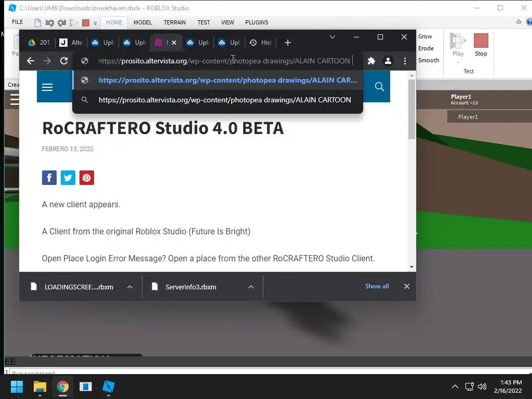Select the first 'Upl' browser tab
The image size is (532, 399).
click(103, 43)
